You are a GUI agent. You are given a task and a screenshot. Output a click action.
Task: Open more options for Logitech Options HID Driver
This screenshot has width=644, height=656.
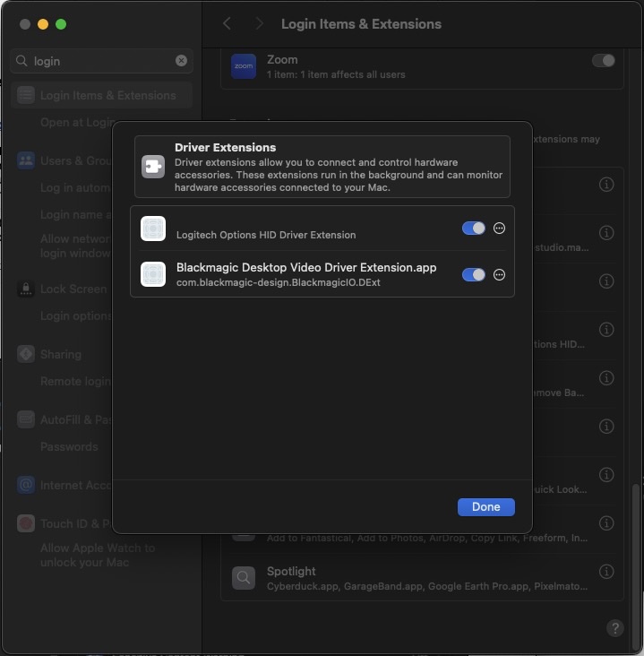pyautogui.click(x=499, y=229)
